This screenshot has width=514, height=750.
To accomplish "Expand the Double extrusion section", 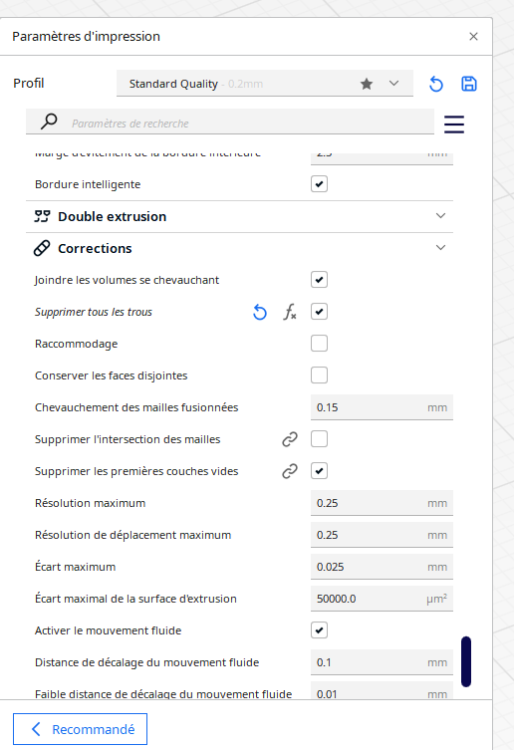I will pyautogui.click(x=239, y=216).
